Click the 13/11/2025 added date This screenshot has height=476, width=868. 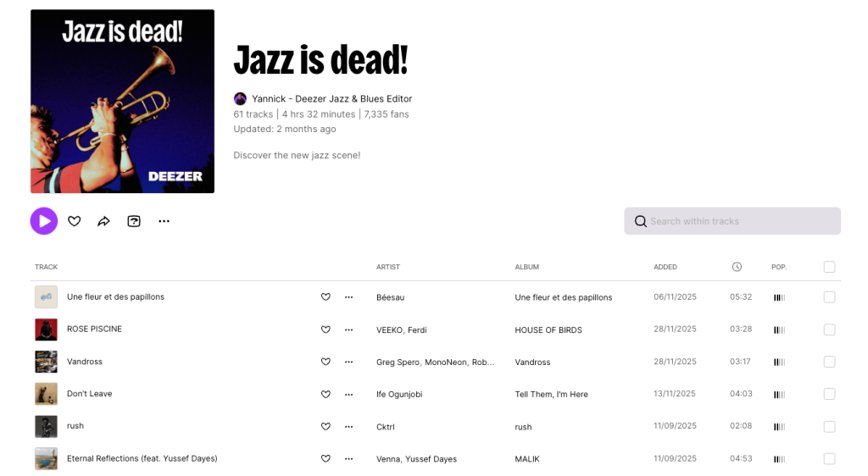[674, 394]
